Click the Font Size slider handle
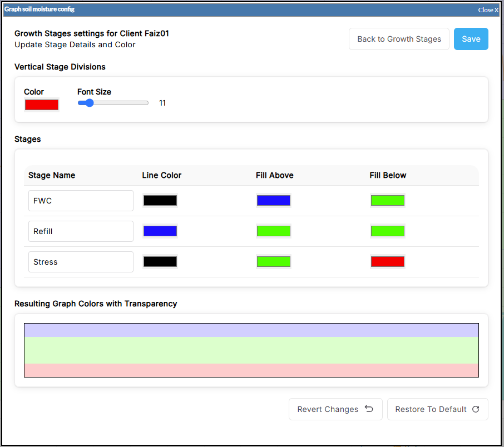504x447 pixels. pyautogui.click(x=90, y=103)
